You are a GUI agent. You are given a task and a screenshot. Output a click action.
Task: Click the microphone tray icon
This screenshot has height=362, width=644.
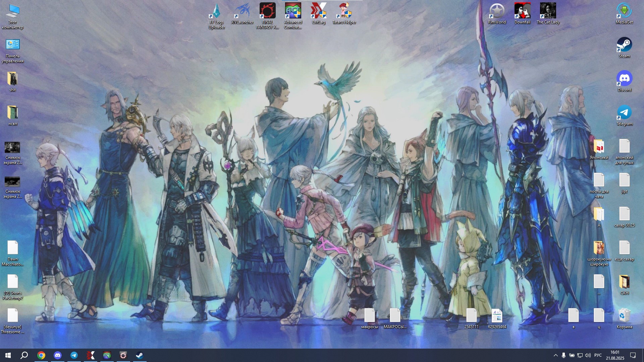(563, 355)
